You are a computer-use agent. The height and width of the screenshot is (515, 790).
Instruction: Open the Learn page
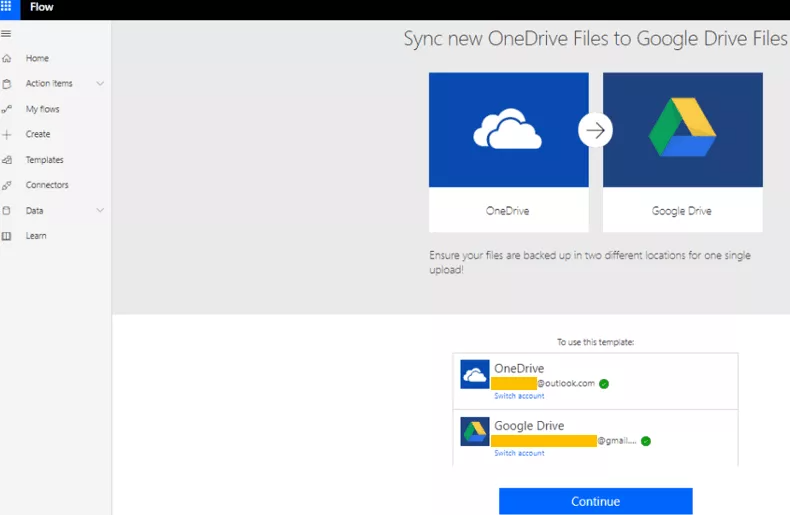coord(36,236)
